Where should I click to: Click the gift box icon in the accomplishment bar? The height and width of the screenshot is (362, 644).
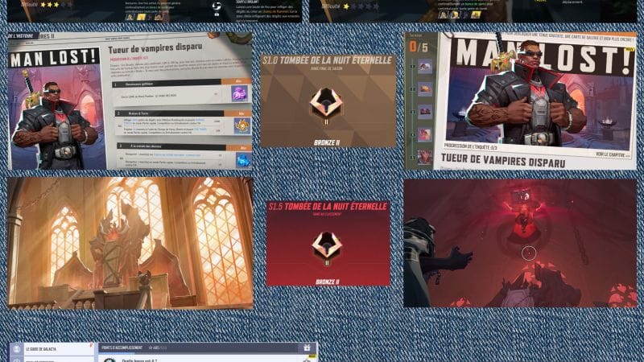click(307, 348)
